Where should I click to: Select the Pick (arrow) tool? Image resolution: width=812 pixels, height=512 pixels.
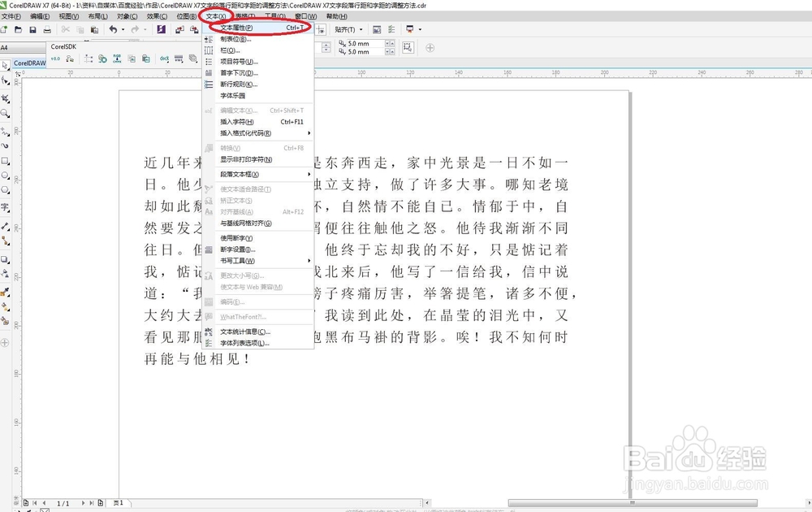(x=5, y=65)
